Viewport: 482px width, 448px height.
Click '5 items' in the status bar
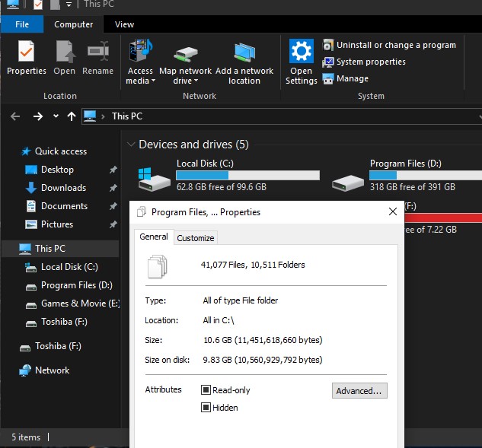(x=26, y=437)
